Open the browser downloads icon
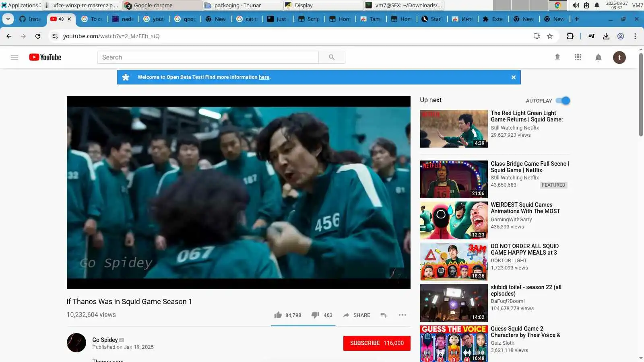The height and width of the screenshot is (362, 644). click(x=606, y=36)
